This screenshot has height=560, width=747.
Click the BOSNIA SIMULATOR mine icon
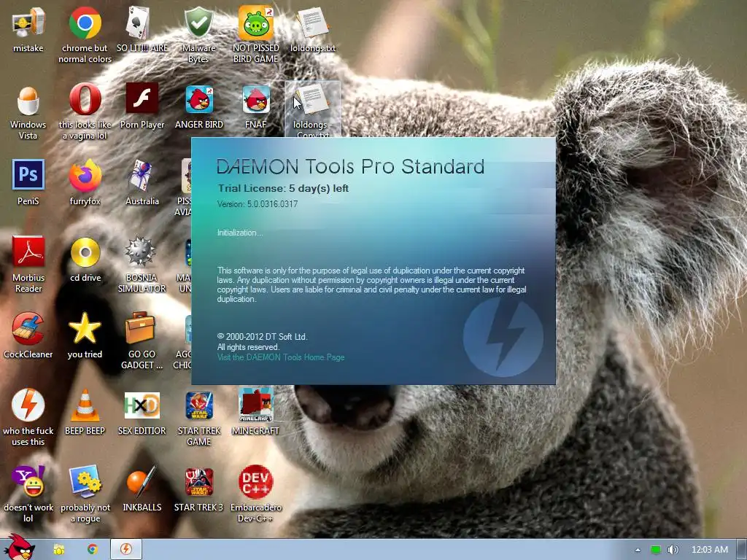(x=140, y=251)
